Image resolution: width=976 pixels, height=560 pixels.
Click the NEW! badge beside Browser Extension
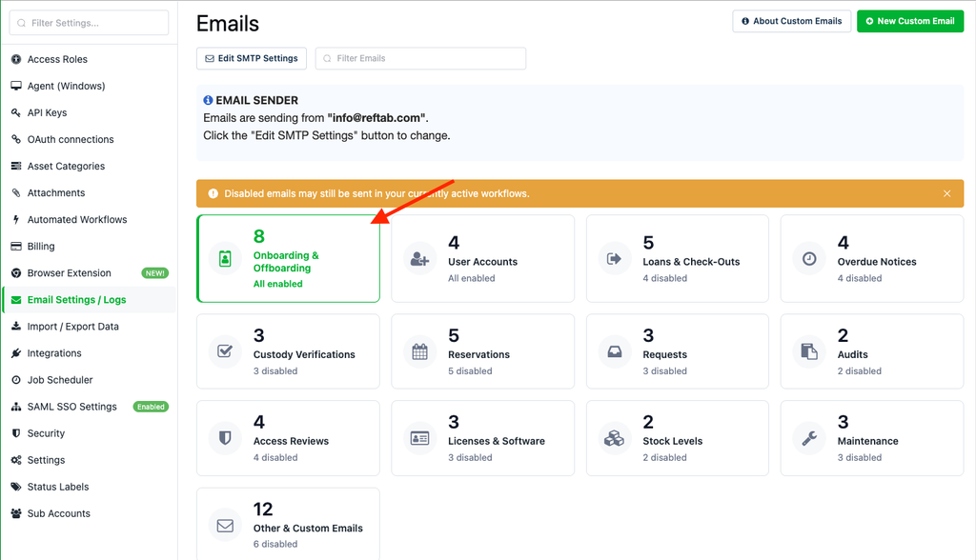pyautogui.click(x=155, y=273)
